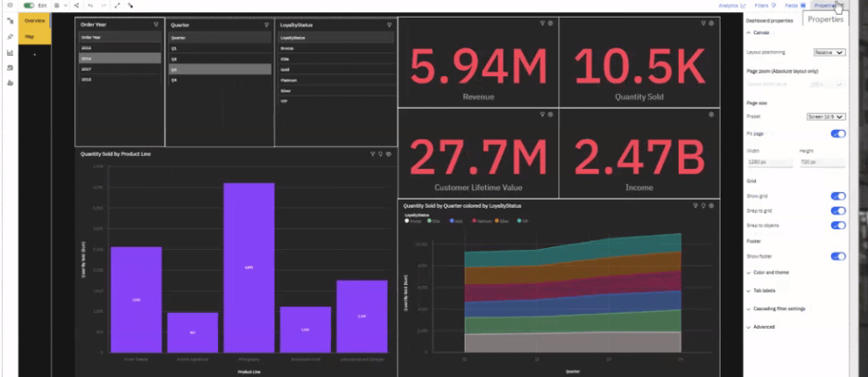Click filter icon on Quantity Sold by Product Line chart
This screenshot has width=868, height=377.
[372, 153]
